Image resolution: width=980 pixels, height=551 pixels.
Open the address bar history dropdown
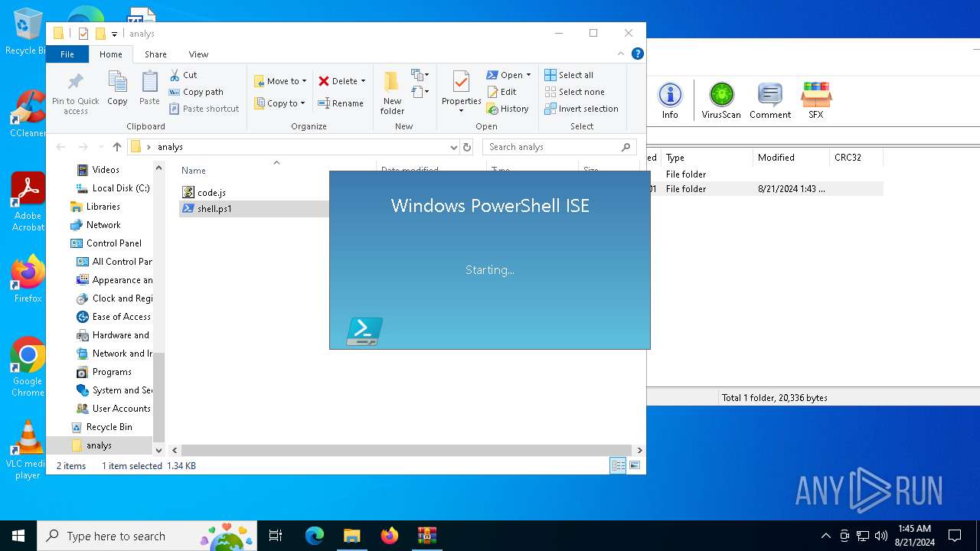click(x=453, y=147)
